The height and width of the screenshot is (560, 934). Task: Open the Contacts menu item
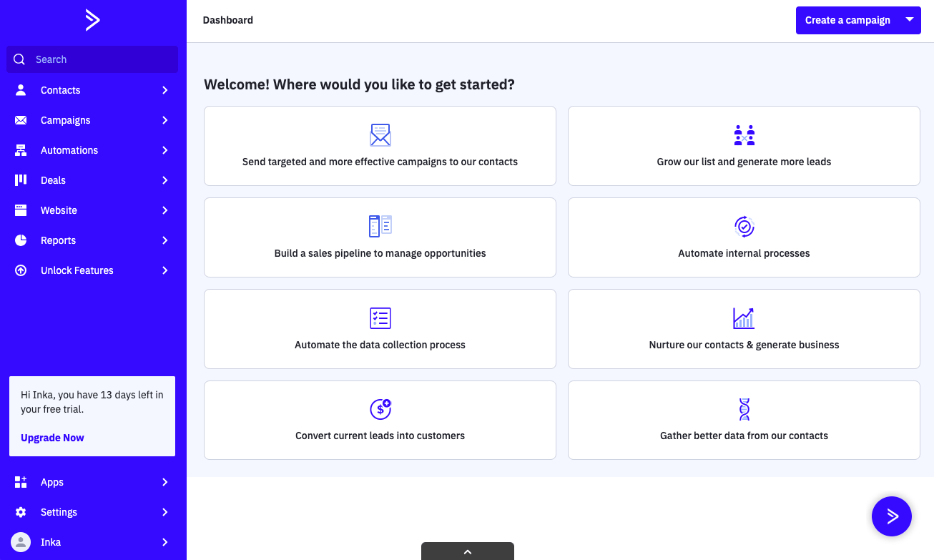pyautogui.click(x=93, y=90)
